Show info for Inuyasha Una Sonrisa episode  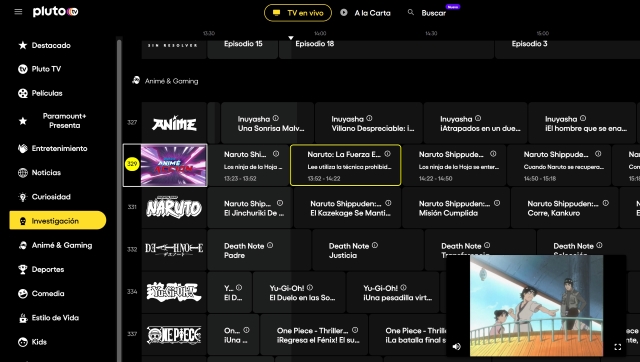pyautogui.click(x=276, y=118)
